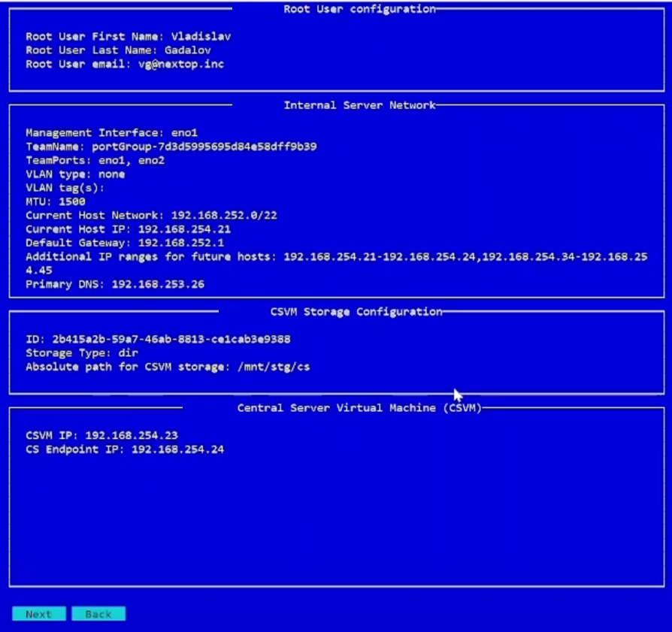Click the Root User configuration section title
The height and width of the screenshot is (632, 672).
[x=359, y=10]
